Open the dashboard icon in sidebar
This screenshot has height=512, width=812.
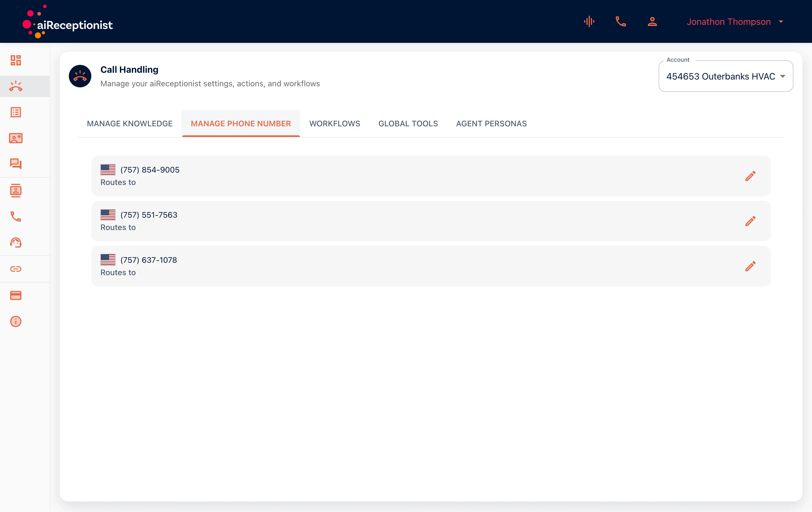click(16, 60)
